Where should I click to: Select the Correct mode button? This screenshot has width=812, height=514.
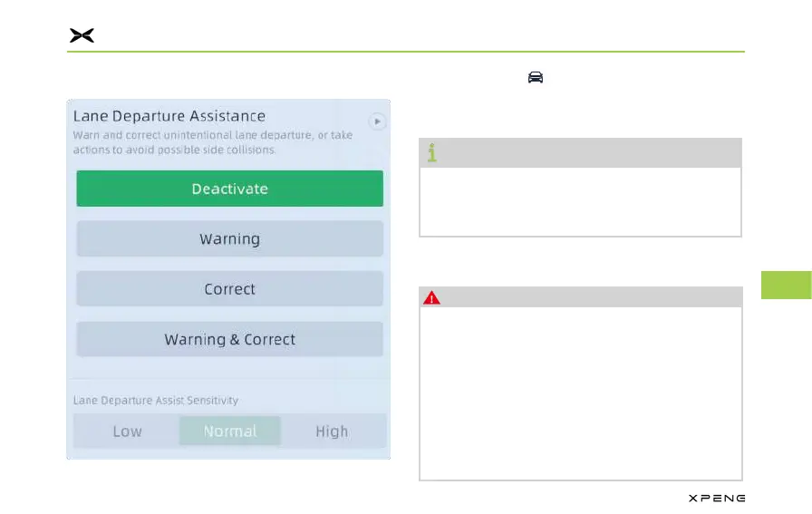tap(230, 288)
